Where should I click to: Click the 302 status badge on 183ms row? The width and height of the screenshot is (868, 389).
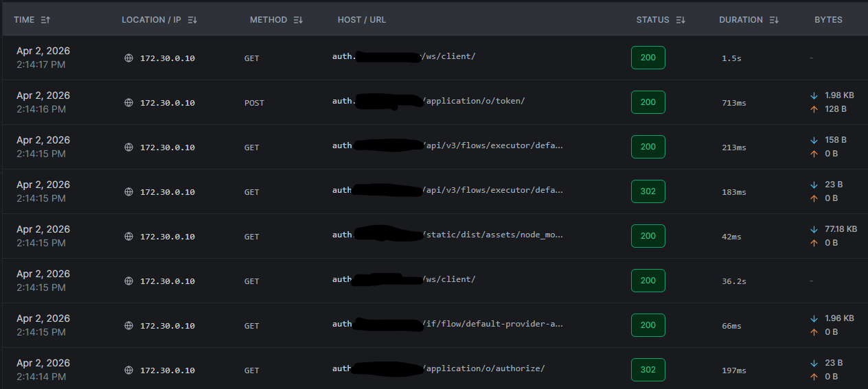[648, 191]
